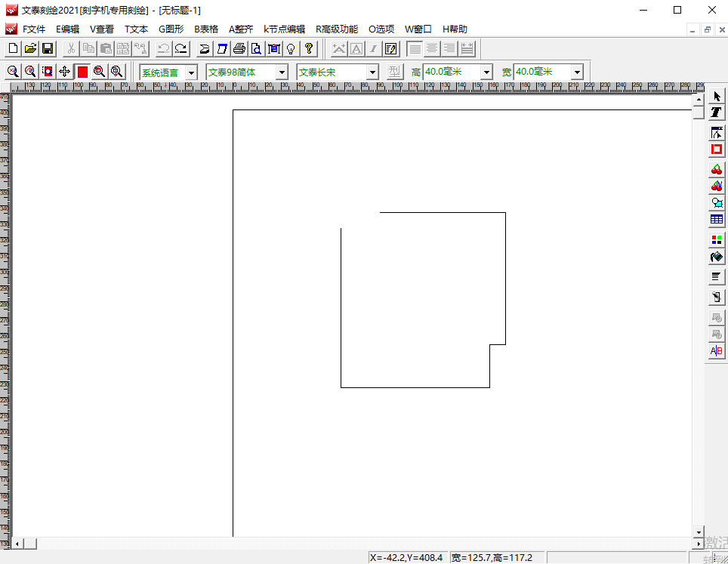The height and width of the screenshot is (564, 728).
Task: Open the R高级功能 menu
Action: 337,29
